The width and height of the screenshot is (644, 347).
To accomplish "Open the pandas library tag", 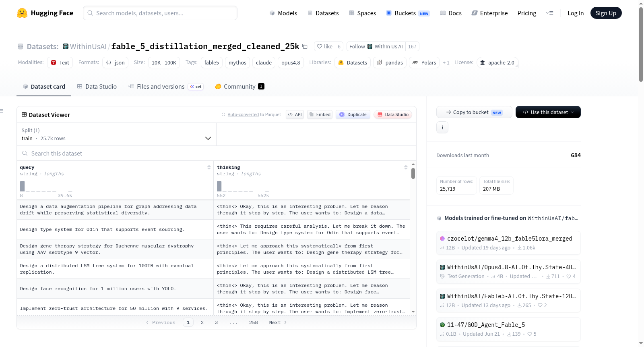I will click(x=390, y=62).
